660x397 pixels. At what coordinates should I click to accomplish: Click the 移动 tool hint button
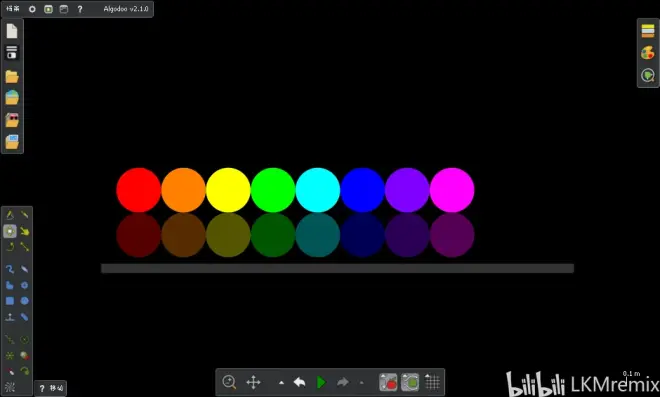[51, 388]
